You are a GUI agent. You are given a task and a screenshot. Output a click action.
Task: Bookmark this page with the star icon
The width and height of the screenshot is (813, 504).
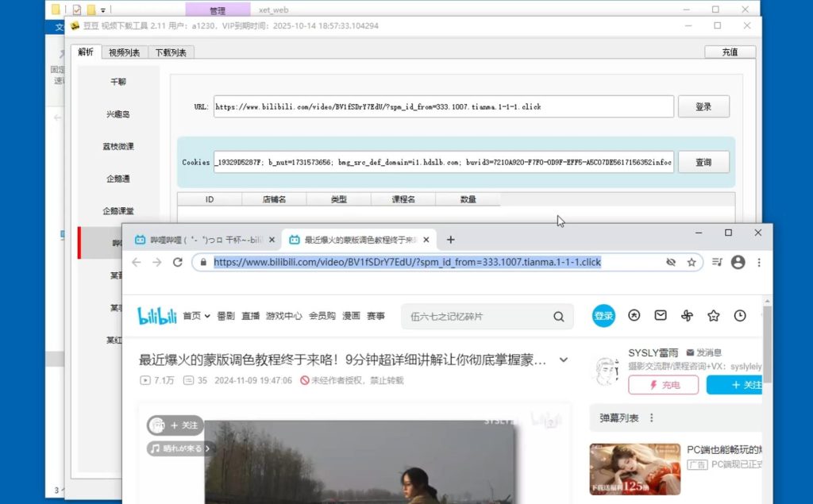pyautogui.click(x=692, y=263)
